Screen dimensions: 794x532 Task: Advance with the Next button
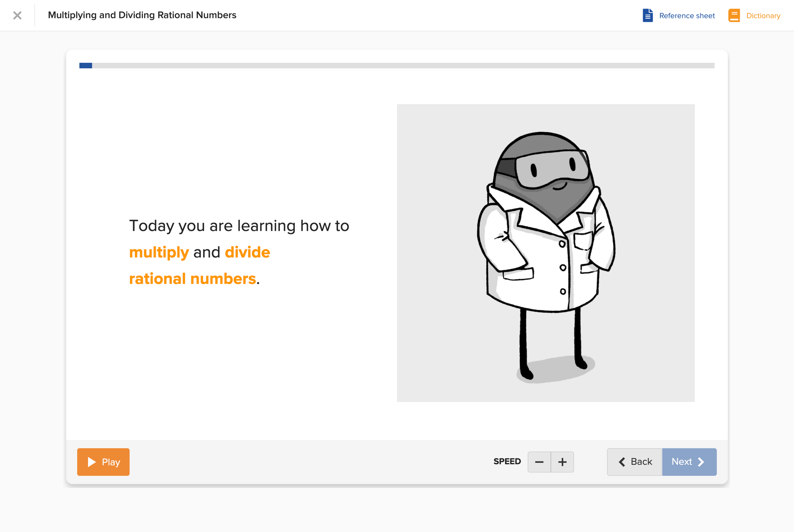(x=689, y=462)
